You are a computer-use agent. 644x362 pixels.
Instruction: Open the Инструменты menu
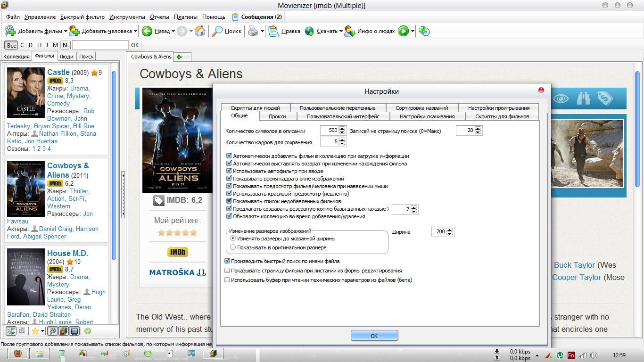[127, 17]
